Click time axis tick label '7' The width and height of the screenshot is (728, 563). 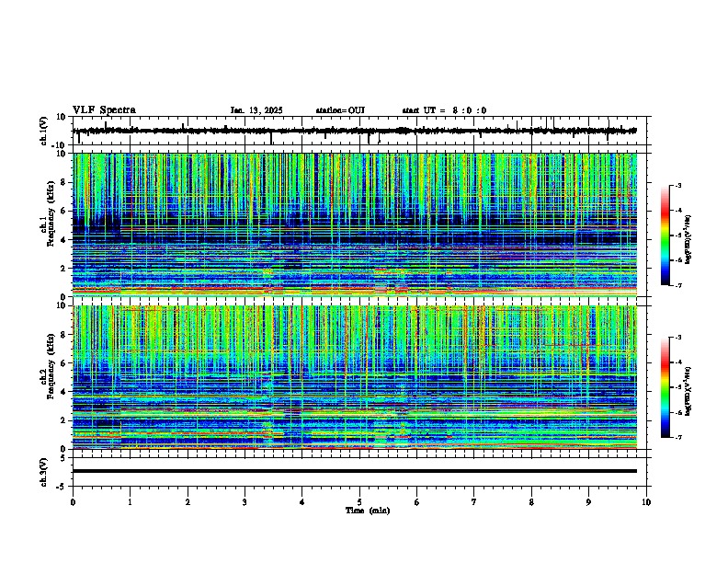click(x=474, y=502)
